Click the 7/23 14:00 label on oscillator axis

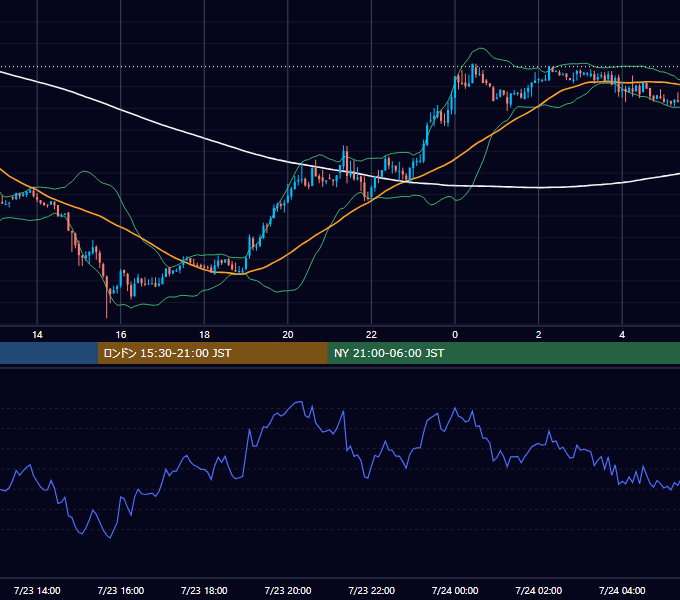(x=37, y=590)
